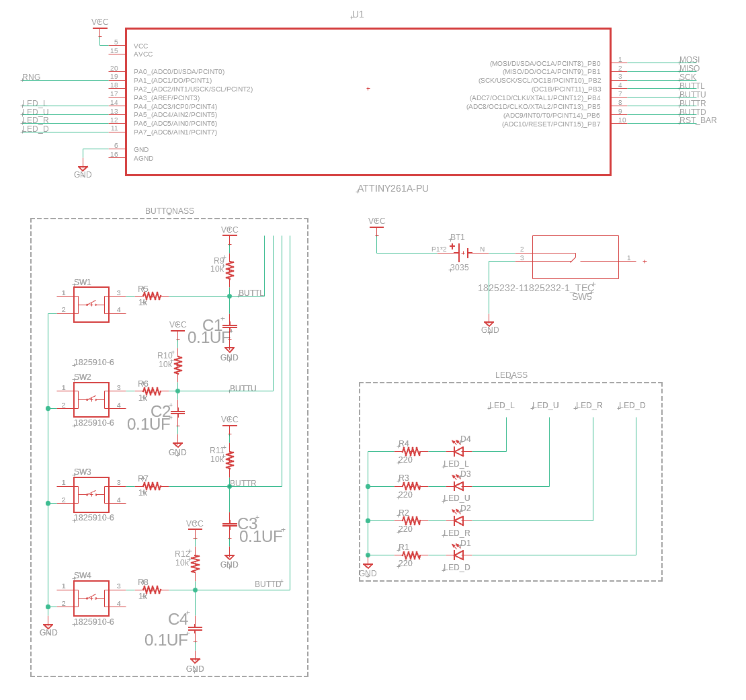Select the SW1 pushbutton switch symbol
Image resolution: width=746 pixels, height=700 pixels.
coord(91,305)
